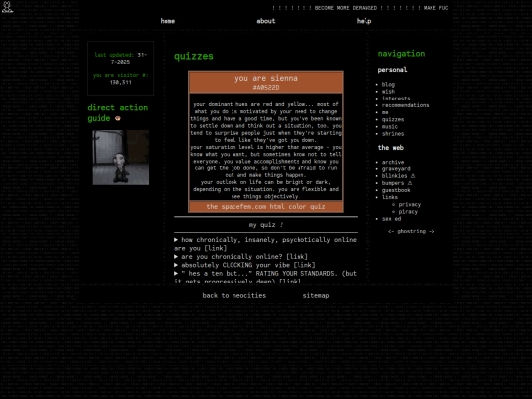
Task: Open the interests page
Action: (x=396, y=99)
